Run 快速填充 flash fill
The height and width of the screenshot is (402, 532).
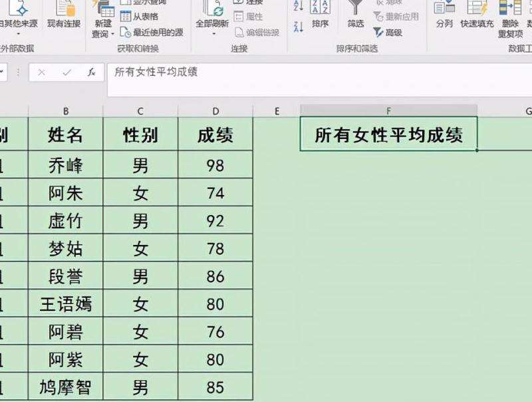point(477,13)
